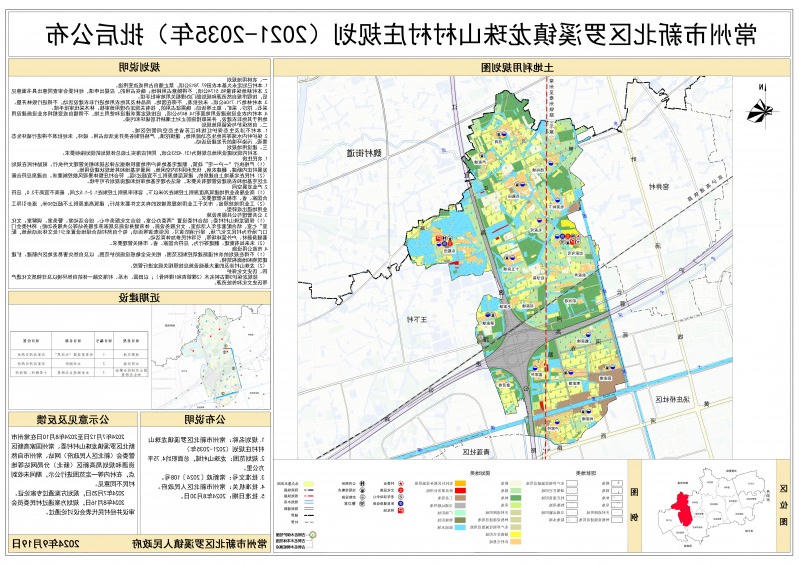Select the bright yellow legend swatch
Viewport: 799px width, 565px height.
point(516,534)
